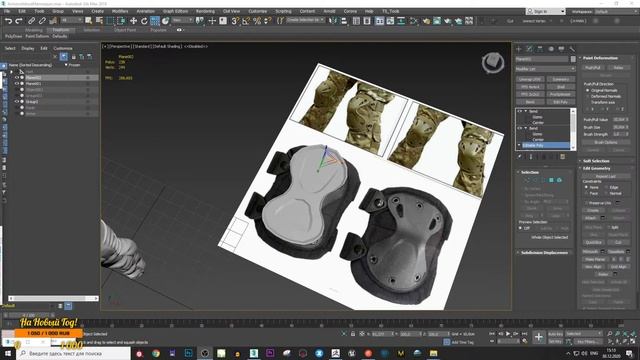Click the object color swatch beside name
The width and height of the screenshot is (640, 360).
click(x=573, y=59)
